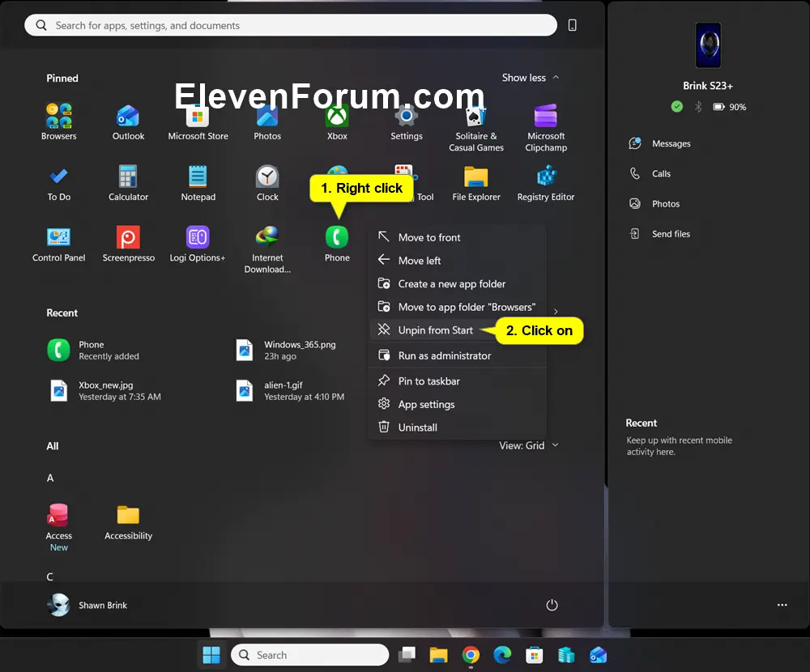Choose Move to app folder "Browsers"
The image size is (810, 672).
click(x=457, y=307)
